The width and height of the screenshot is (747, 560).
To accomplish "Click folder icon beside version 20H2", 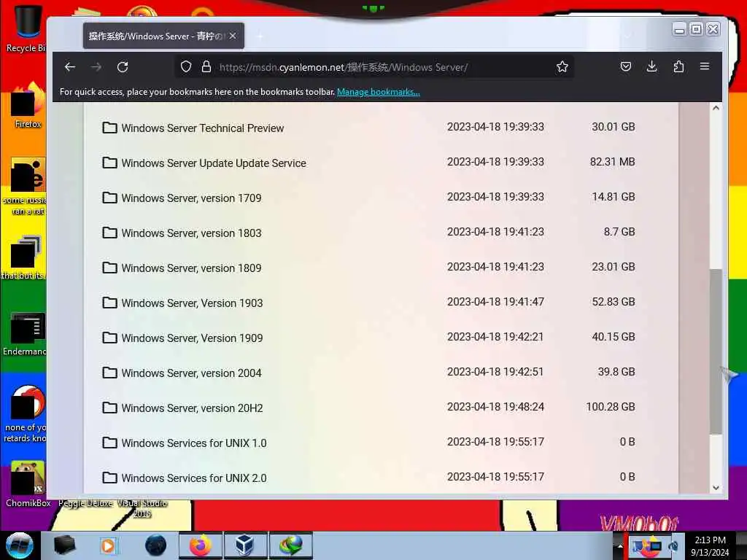I will [109, 408].
